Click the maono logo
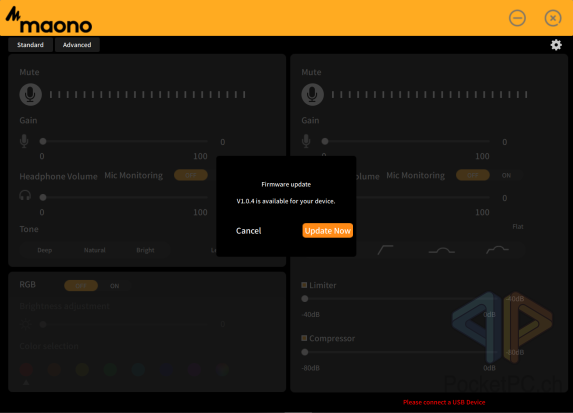This screenshot has height=413, width=573. (49, 20)
